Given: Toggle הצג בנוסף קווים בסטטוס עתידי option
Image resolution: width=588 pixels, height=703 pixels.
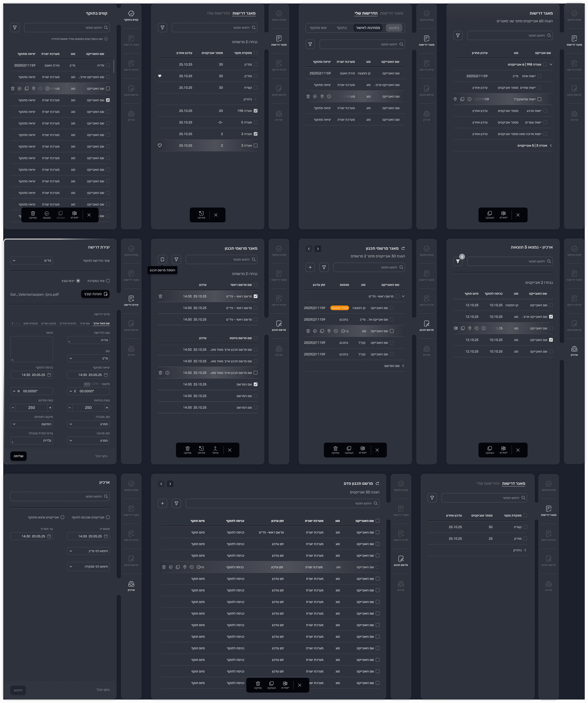Looking at the screenshot, I should pos(106,39).
